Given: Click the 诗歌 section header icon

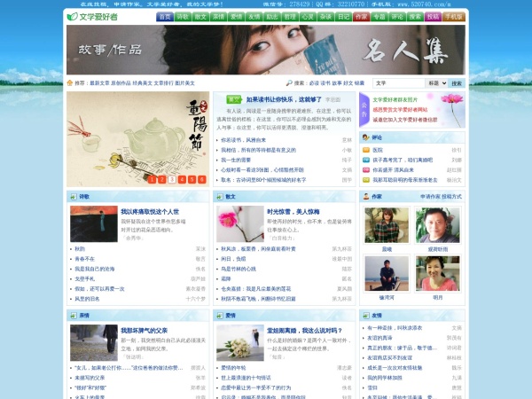Looking at the screenshot, I should click(73, 196).
